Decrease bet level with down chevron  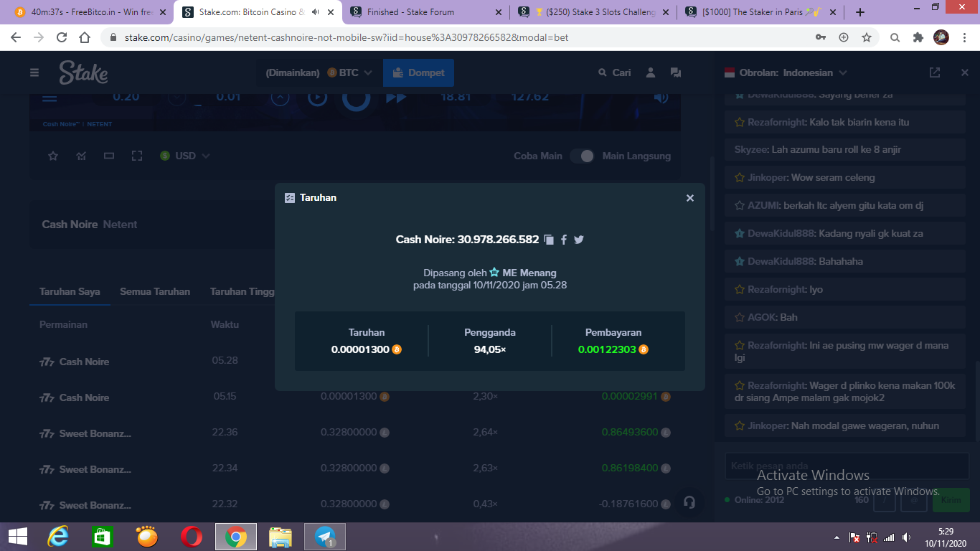click(x=179, y=98)
